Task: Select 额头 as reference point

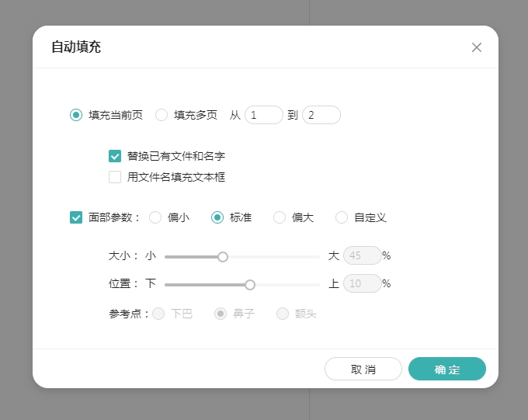Action: (283, 314)
